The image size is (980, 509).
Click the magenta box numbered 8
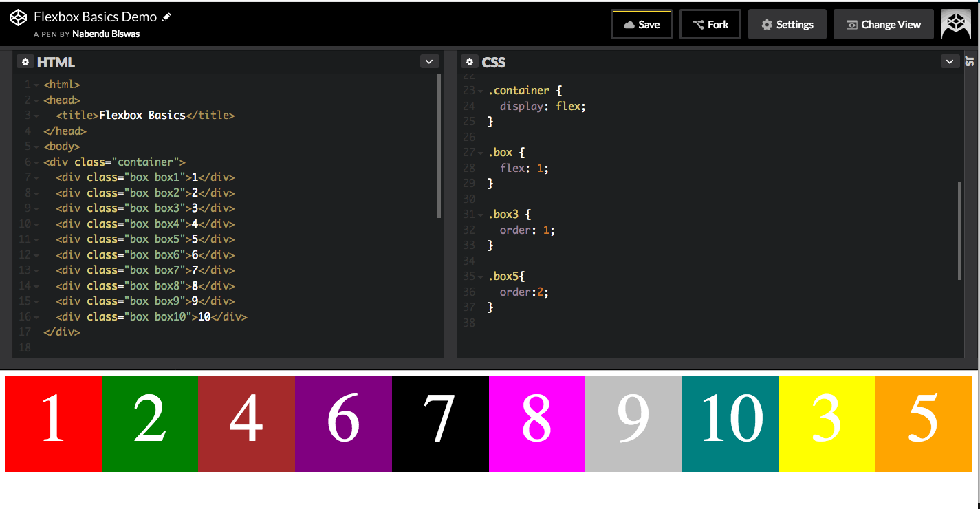click(x=537, y=424)
